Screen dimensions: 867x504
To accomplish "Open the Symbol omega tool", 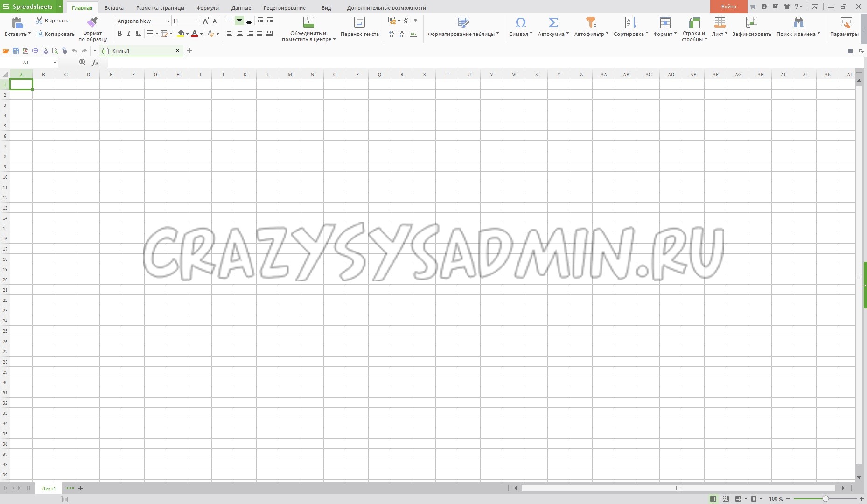I will point(520,22).
